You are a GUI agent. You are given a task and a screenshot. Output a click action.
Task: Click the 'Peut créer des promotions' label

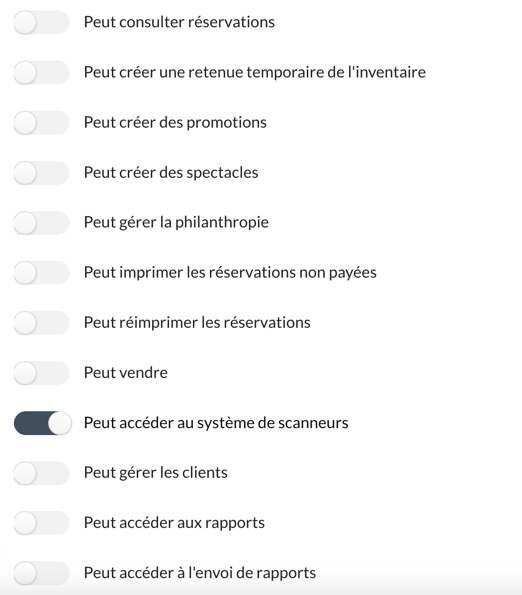pyautogui.click(x=175, y=123)
